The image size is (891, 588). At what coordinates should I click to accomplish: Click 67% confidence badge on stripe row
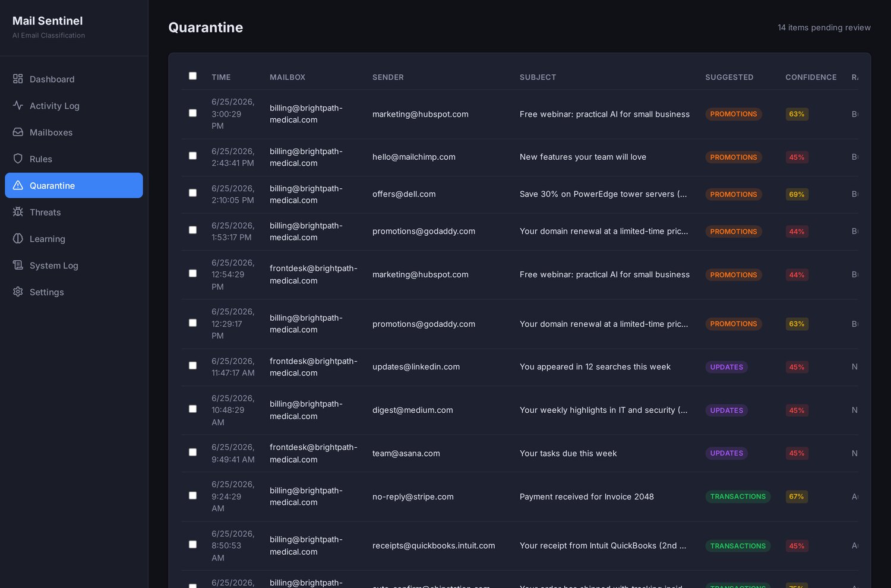pos(797,497)
